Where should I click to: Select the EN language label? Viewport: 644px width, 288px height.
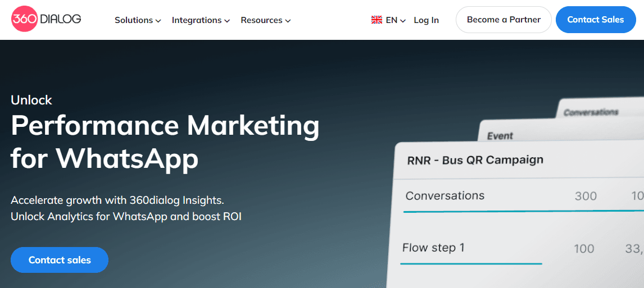(392, 20)
